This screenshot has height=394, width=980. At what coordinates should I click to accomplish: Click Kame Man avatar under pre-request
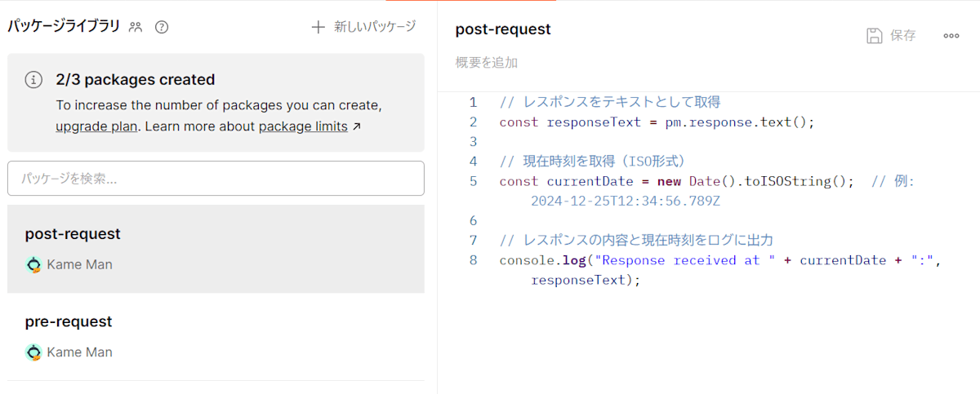33,352
